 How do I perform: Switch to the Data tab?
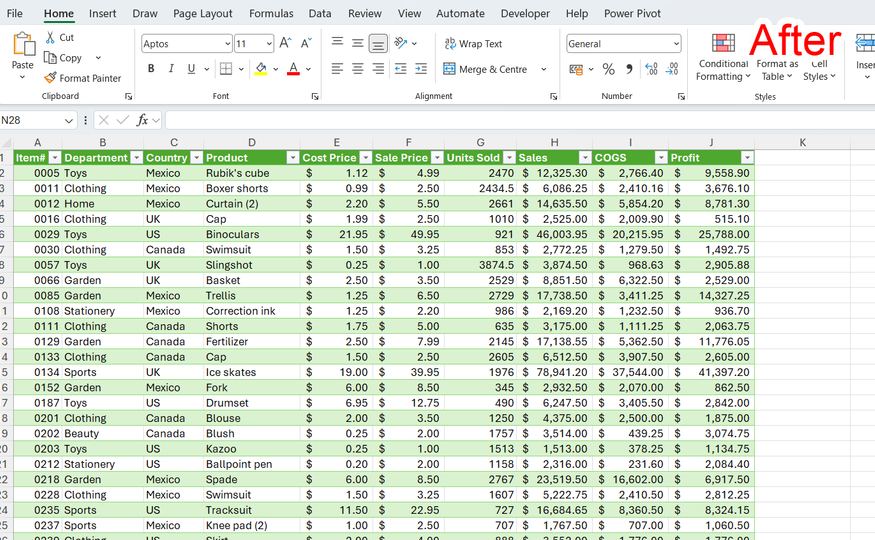[x=320, y=13]
